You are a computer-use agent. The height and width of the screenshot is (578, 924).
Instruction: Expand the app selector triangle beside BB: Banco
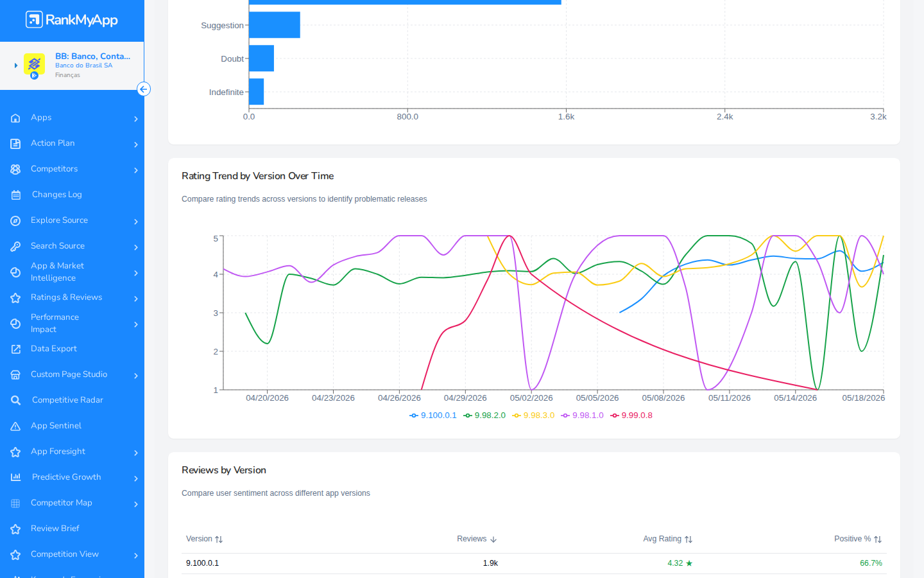(x=16, y=66)
